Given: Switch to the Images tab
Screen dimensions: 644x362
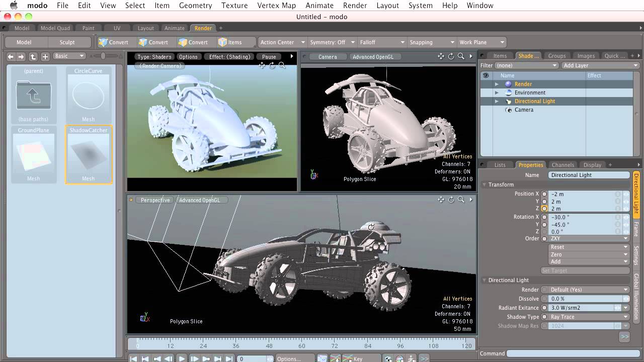Looking at the screenshot, I should (586, 56).
